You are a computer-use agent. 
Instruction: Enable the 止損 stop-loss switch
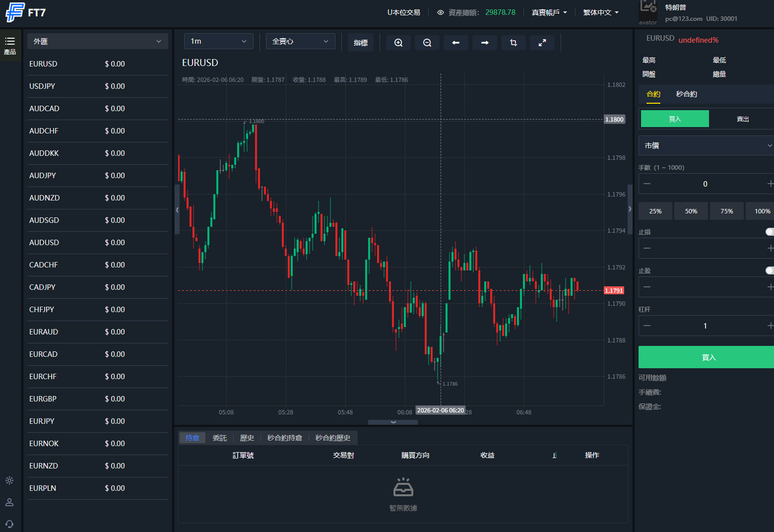[769, 232]
